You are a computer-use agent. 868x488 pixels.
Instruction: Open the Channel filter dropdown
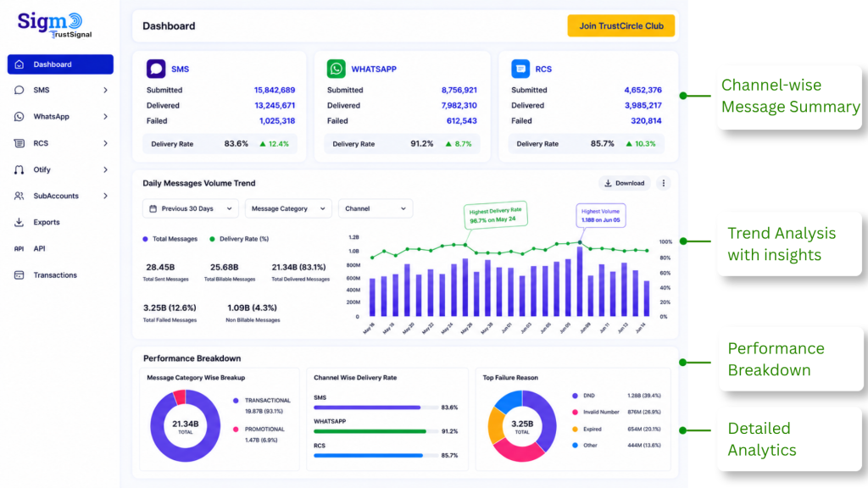click(x=376, y=208)
